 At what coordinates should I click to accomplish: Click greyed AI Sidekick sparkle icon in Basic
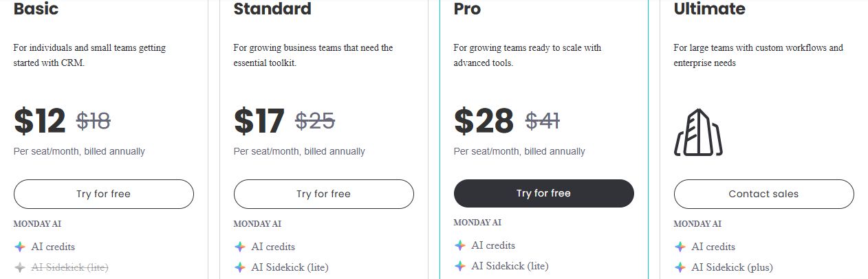click(x=20, y=267)
